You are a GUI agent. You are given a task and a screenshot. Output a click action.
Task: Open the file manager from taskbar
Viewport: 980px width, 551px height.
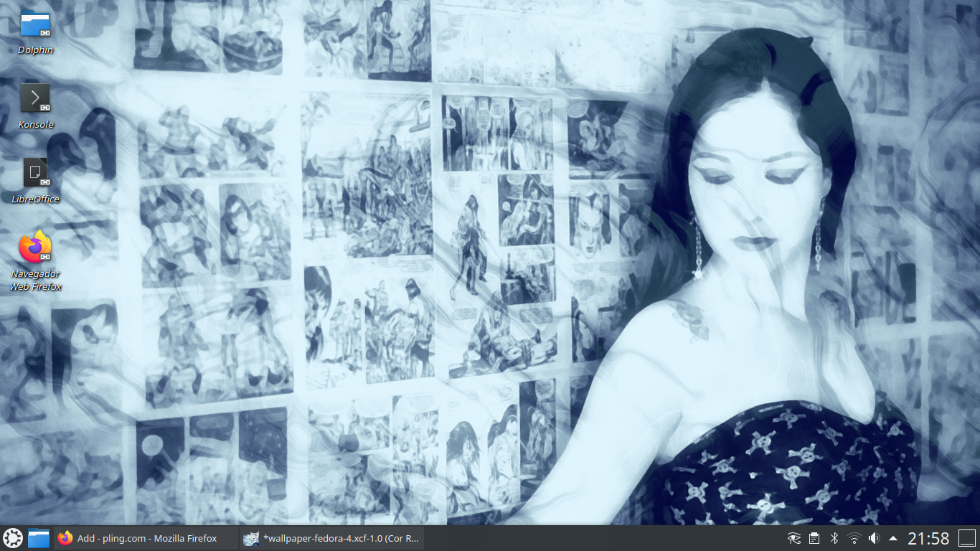pos(39,538)
